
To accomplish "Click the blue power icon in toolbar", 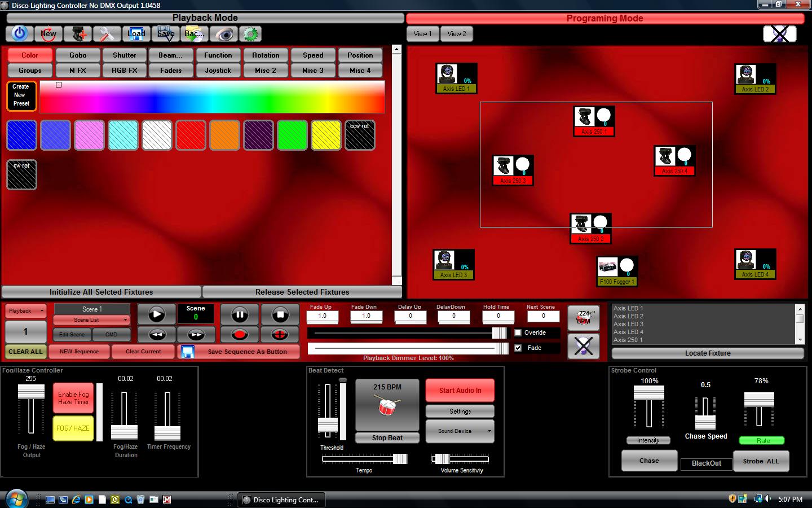I will coord(20,34).
